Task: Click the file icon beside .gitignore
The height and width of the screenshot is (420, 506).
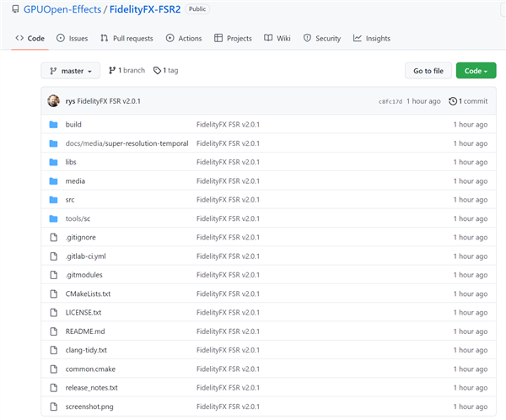Action: click(53, 237)
